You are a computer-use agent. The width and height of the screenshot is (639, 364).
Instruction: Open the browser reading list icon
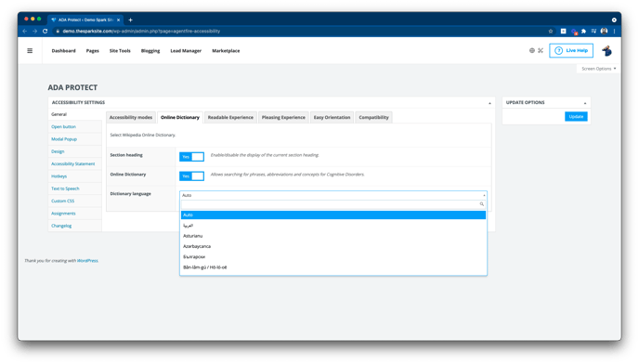click(593, 31)
